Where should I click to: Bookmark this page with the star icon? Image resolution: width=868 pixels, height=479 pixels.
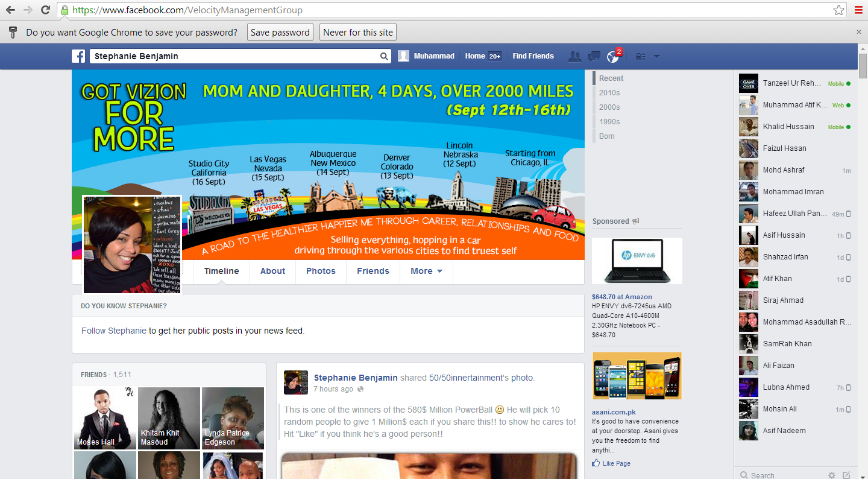click(x=840, y=10)
